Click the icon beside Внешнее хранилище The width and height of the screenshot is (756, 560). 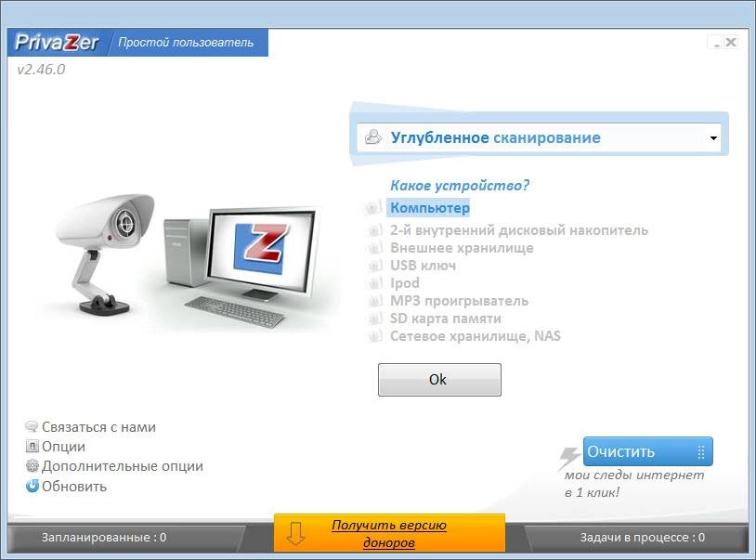pos(374,248)
